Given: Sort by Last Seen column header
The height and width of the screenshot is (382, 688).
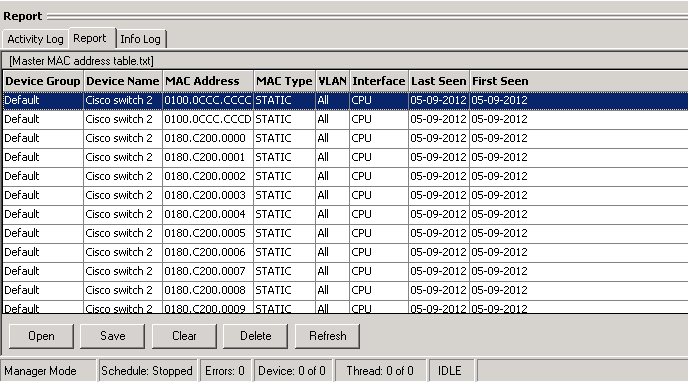Looking at the screenshot, I should coord(439,81).
